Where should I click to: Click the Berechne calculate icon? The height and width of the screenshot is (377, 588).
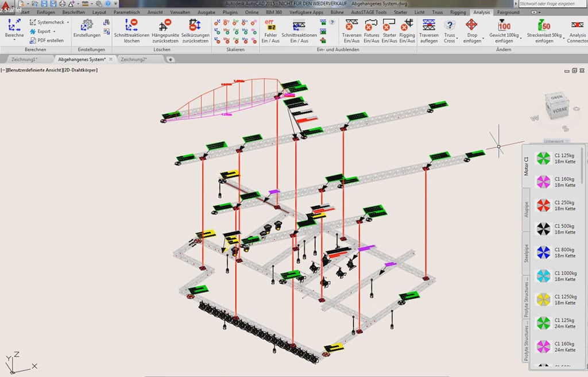point(14,25)
